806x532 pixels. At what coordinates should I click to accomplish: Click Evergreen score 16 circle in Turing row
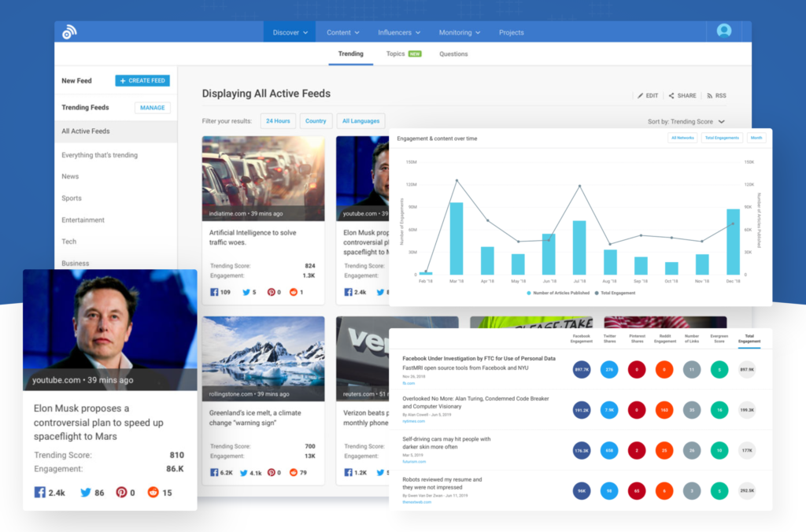pos(719,410)
